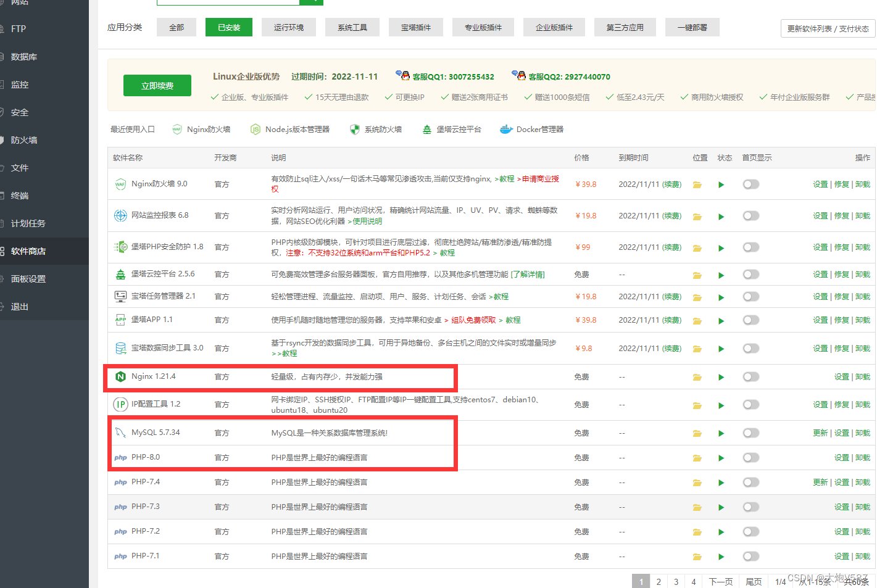Select the 系统工具 category tab
The width and height of the screenshot is (877, 588).
pos(352,27)
